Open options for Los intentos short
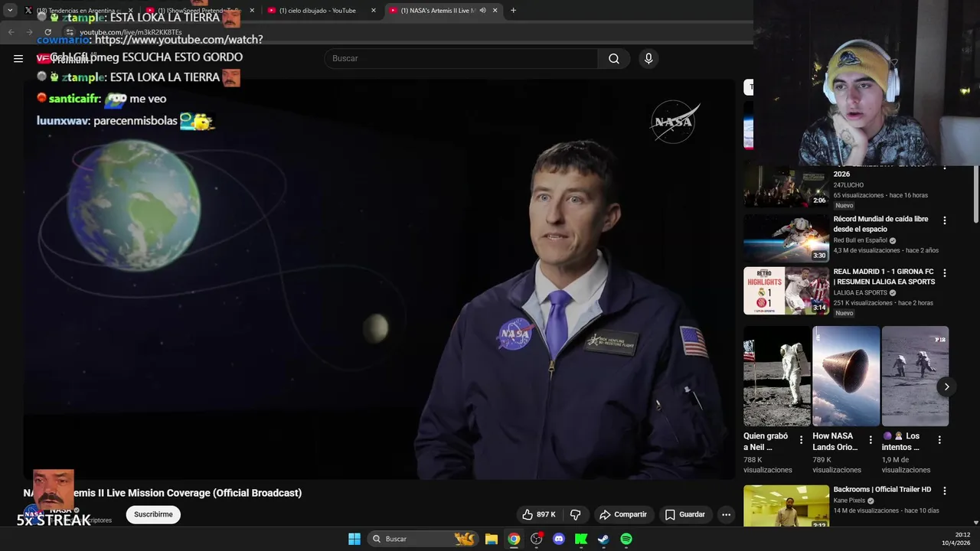This screenshot has width=980, height=551. (939, 440)
